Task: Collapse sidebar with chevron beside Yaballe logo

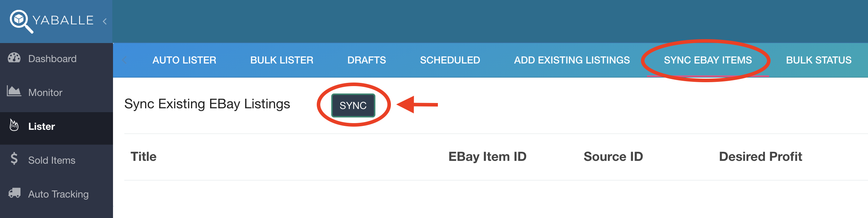Action: coord(105,21)
